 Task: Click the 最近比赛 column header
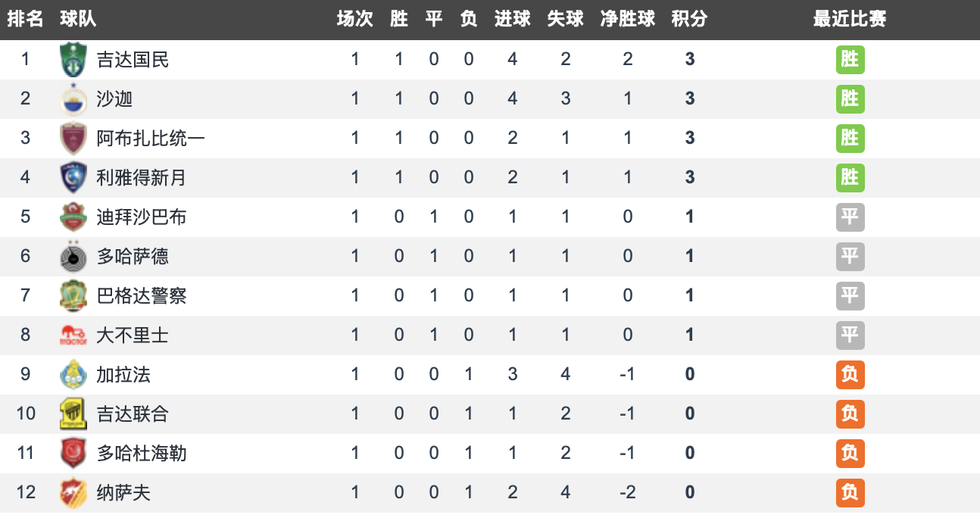pos(850,19)
